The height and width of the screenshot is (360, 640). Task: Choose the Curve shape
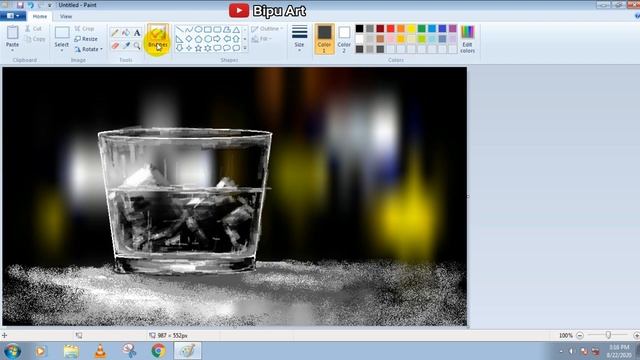[x=189, y=29]
